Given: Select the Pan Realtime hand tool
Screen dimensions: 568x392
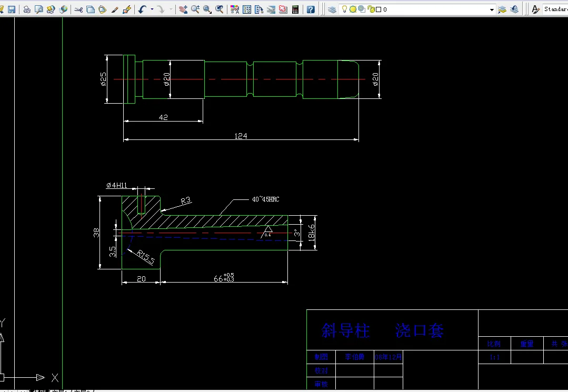Looking at the screenshot, I should pos(183,9).
